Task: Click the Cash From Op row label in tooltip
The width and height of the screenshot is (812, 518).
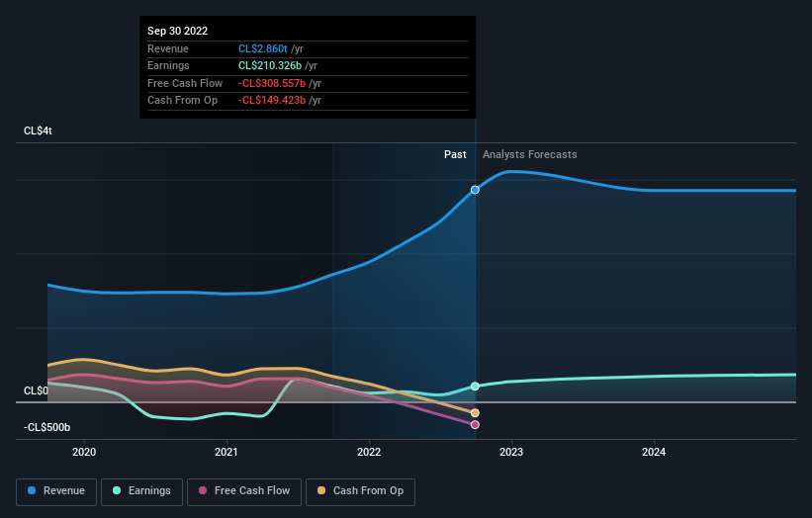Action: click(182, 101)
